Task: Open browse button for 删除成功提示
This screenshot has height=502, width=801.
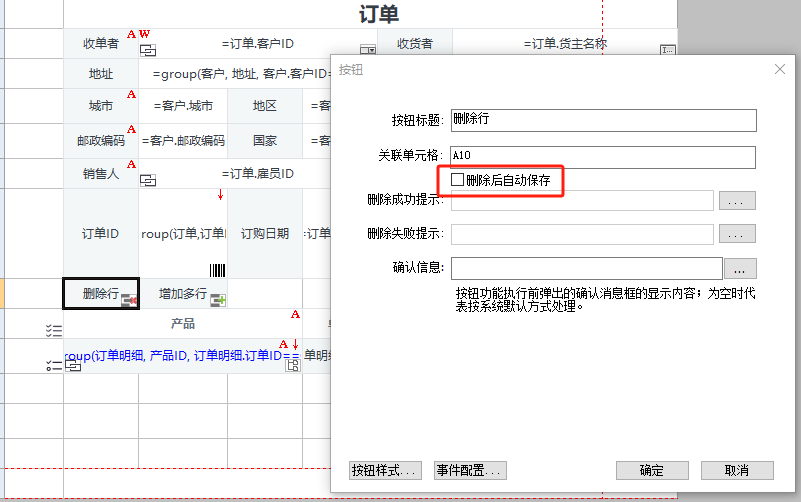Action: [x=736, y=201]
